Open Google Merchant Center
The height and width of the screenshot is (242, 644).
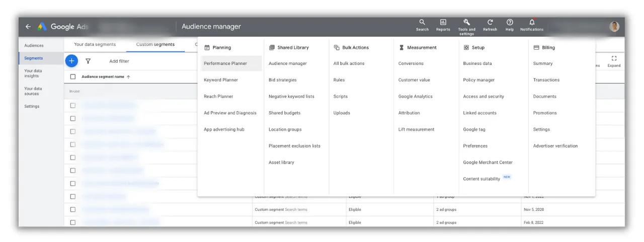pos(488,163)
